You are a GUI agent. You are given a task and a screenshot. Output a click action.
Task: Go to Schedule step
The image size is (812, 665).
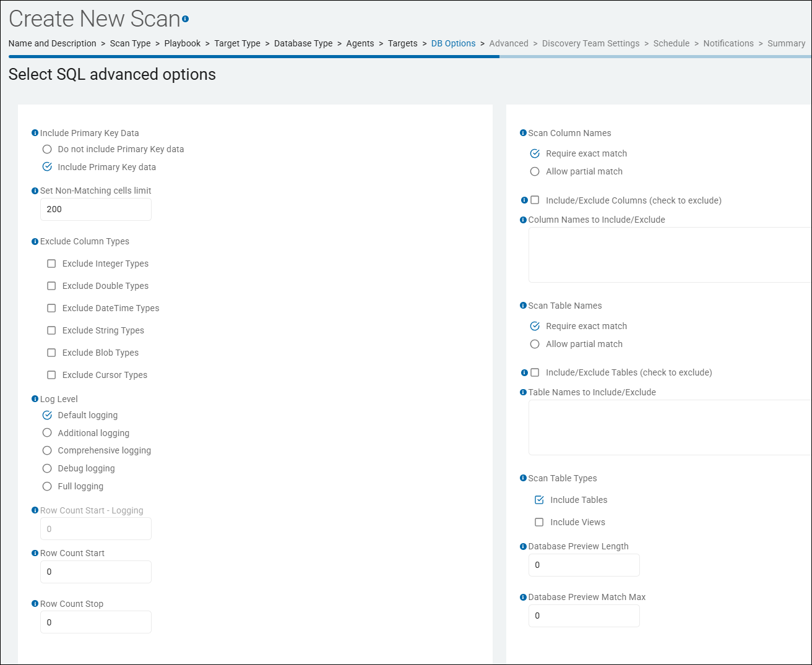(672, 43)
